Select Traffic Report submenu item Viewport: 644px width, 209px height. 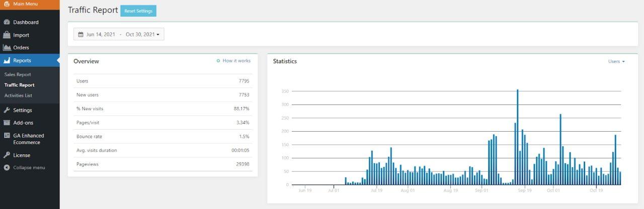(20, 85)
